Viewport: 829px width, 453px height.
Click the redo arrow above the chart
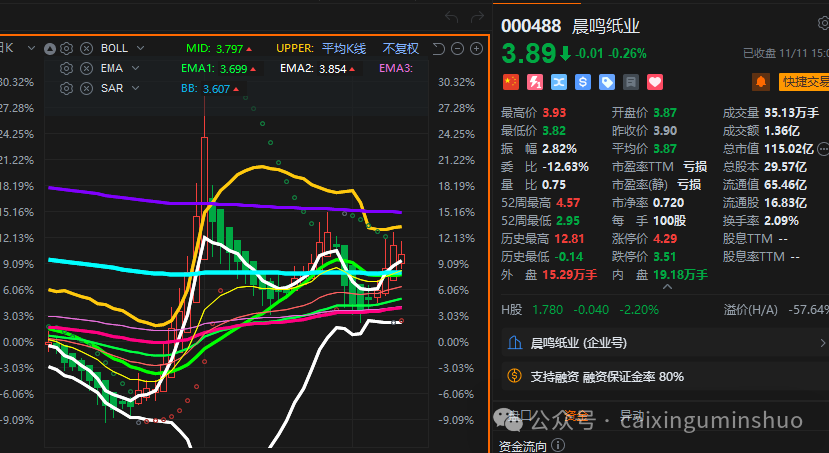click(477, 17)
